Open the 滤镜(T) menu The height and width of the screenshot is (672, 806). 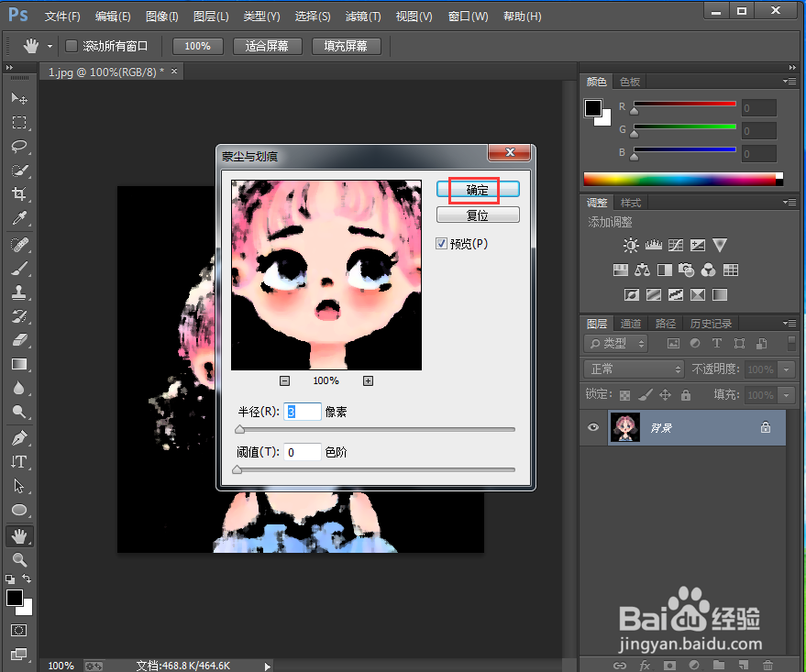(x=363, y=17)
